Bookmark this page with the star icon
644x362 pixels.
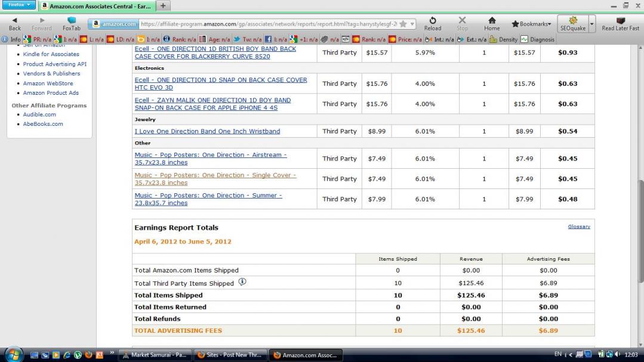click(403, 24)
